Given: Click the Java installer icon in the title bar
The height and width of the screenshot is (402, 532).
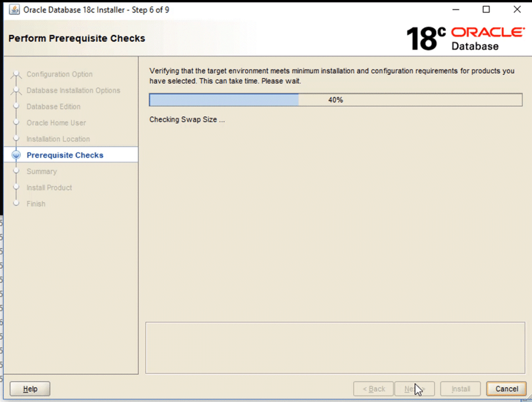Looking at the screenshot, I should [x=14, y=10].
